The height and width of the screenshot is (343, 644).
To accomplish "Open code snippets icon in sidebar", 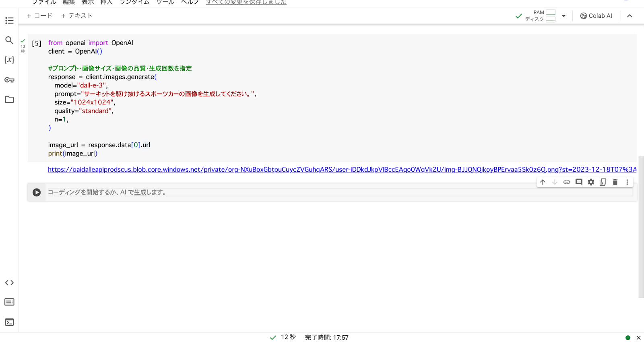I will [9, 283].
